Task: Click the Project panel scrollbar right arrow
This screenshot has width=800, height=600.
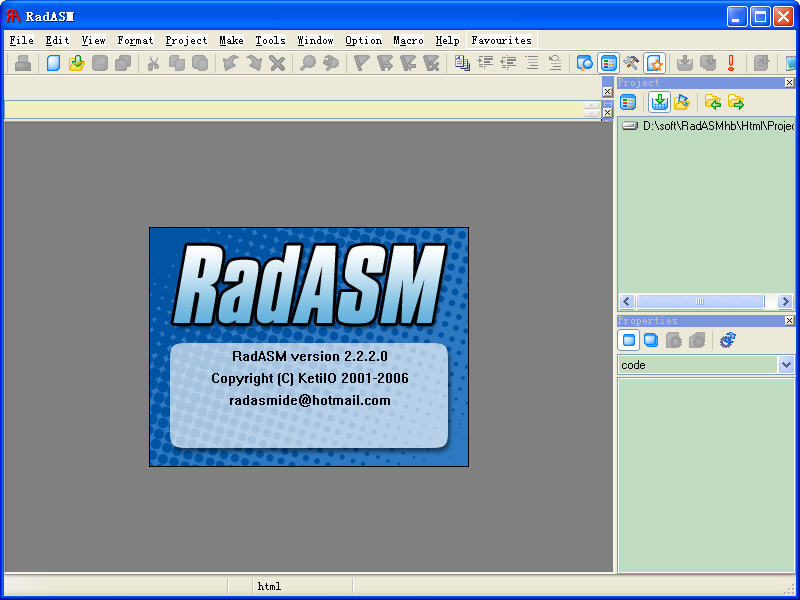Action: tap(785, 301)
